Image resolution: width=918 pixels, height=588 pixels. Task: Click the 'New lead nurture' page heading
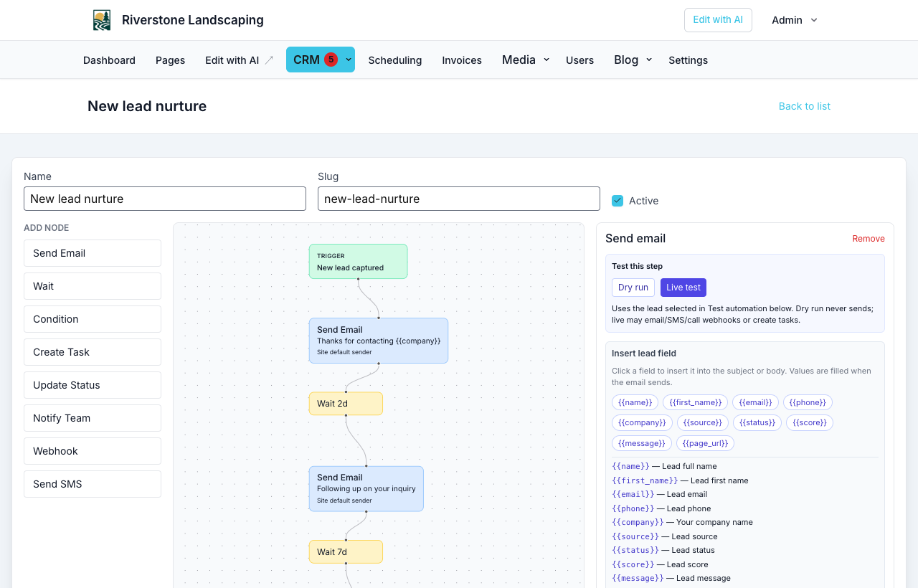coord(147,106)
